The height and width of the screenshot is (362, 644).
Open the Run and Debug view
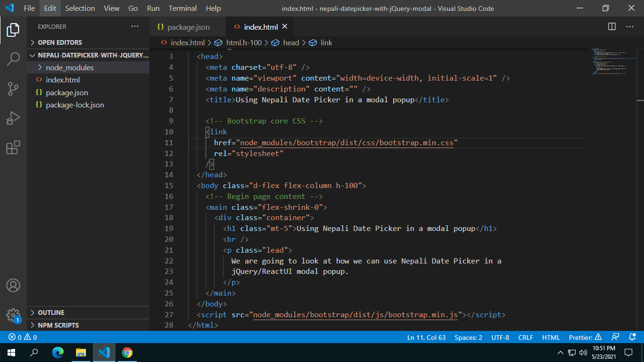(13, 118)
